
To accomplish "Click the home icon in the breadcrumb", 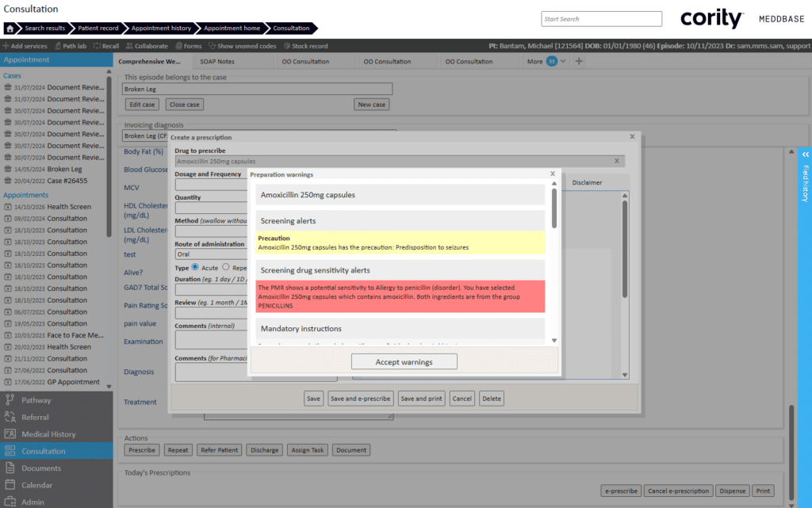I will coord(10,29).
